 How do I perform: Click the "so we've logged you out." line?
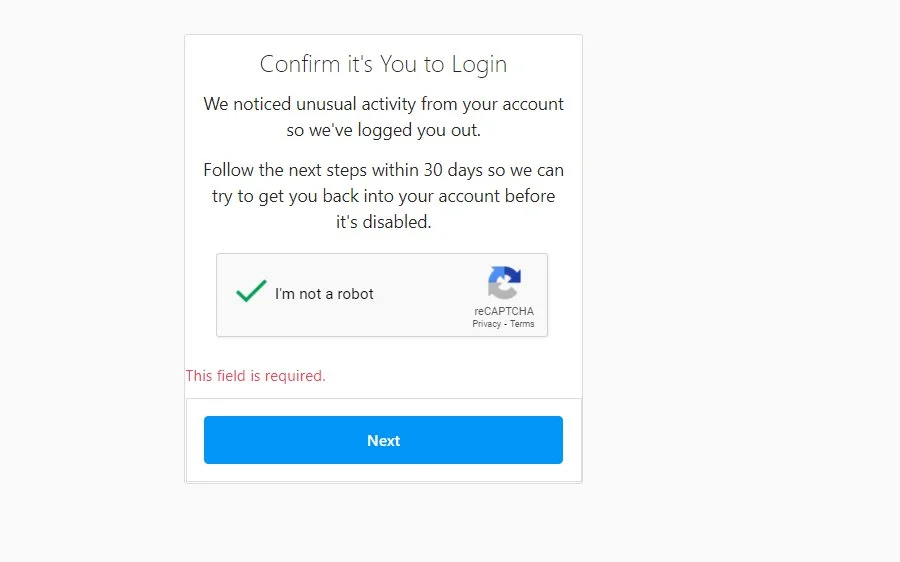(383, 130)
